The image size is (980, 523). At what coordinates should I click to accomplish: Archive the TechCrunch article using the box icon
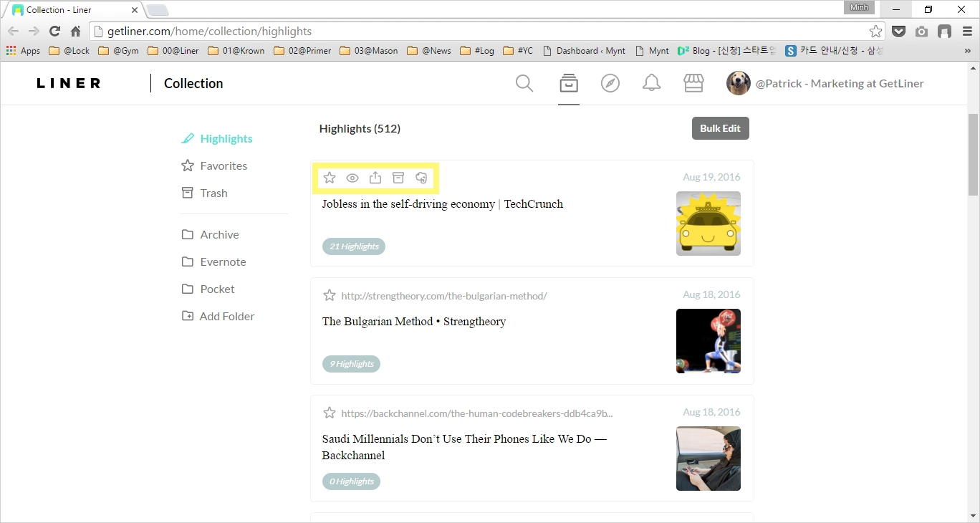(x=398, y=178)
